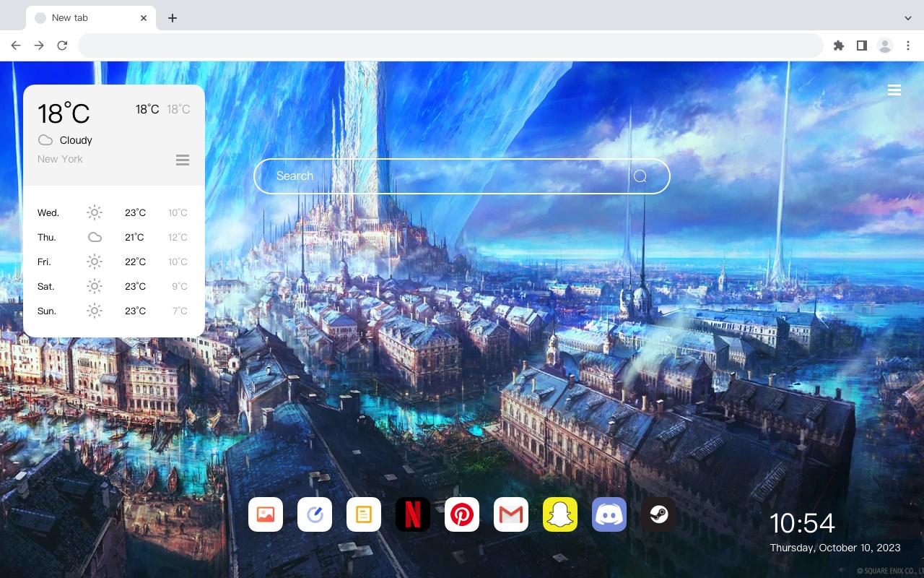The width and height of the screenshot is (924, 578).
Task: Open the profile avatar button
Action: [x=885, y=46]
